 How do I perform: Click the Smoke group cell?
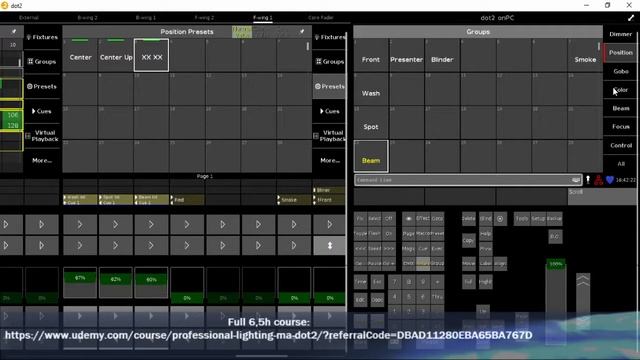585,56
